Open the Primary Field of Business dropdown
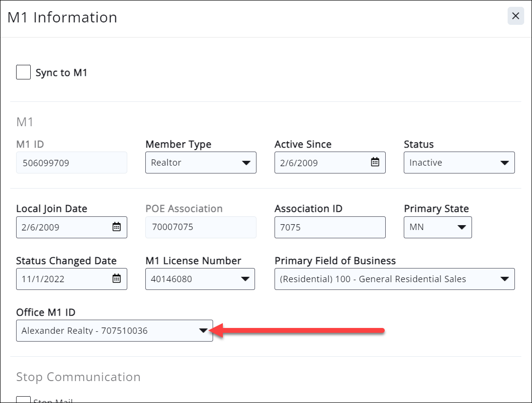The height and width of the screenshot is (403, 532). (505, 279)
